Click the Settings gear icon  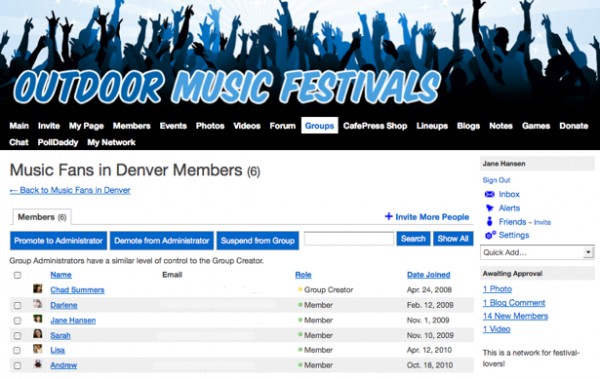490,235
